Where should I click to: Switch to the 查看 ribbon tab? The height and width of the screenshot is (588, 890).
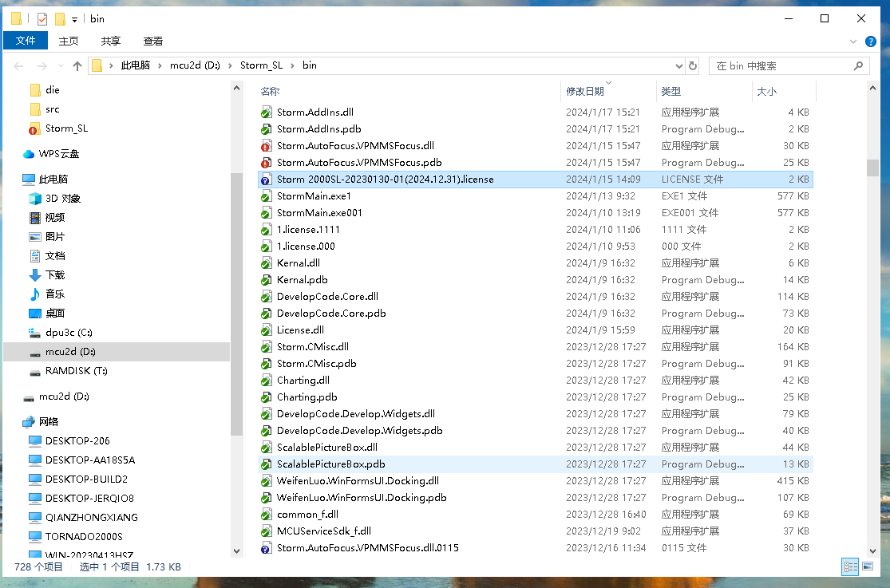pos(152,41)
